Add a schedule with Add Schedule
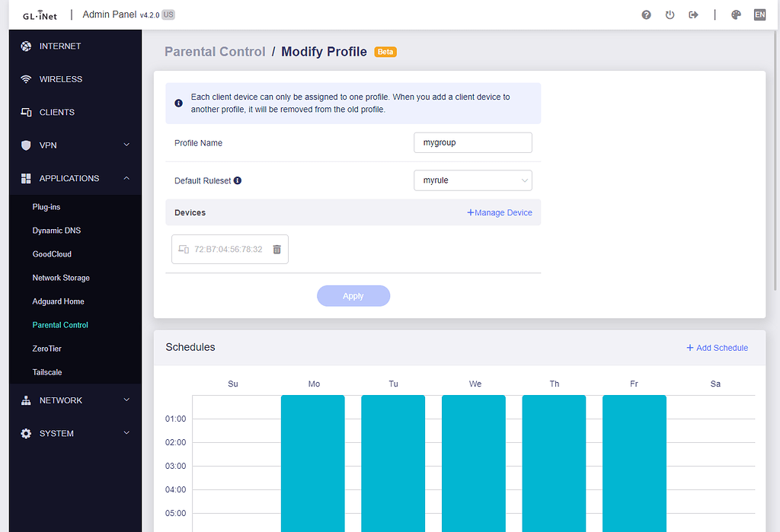This screenshot has height=532, width=780. (x=717, y=346)
